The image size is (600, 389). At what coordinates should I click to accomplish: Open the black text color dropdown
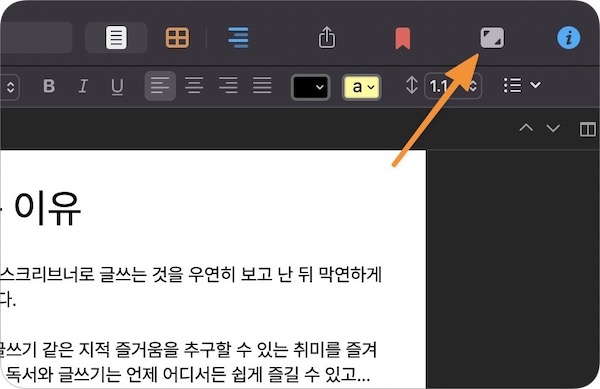[x=310, y=87]
